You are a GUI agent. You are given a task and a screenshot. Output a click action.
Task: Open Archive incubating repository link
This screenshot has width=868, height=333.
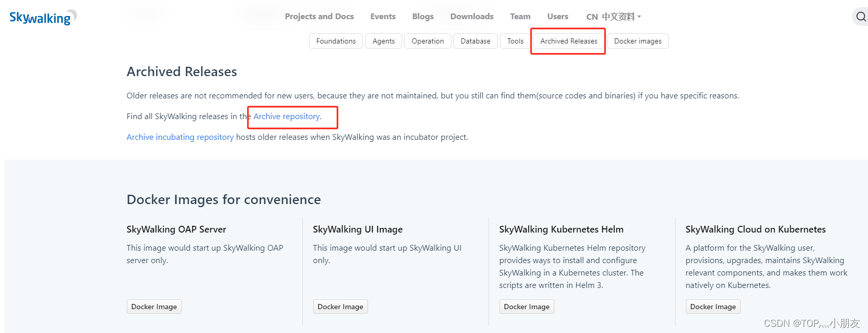tap(180, 137)
